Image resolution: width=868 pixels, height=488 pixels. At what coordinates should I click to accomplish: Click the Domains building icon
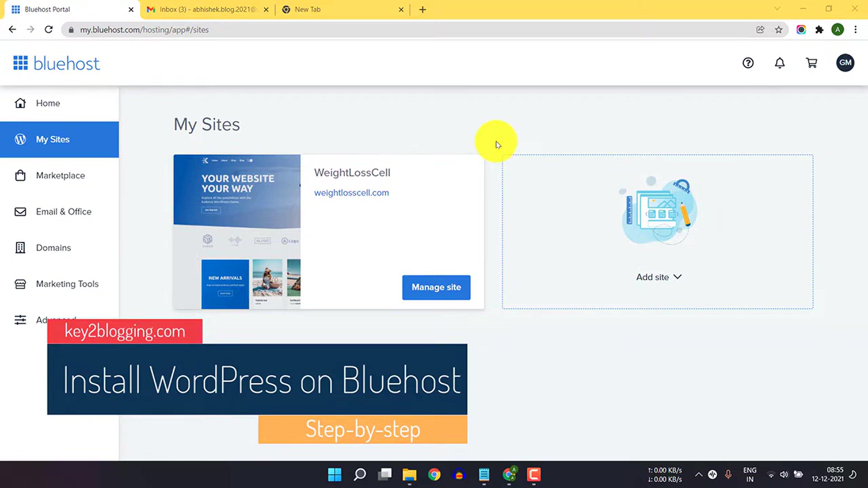click(20, 248)
